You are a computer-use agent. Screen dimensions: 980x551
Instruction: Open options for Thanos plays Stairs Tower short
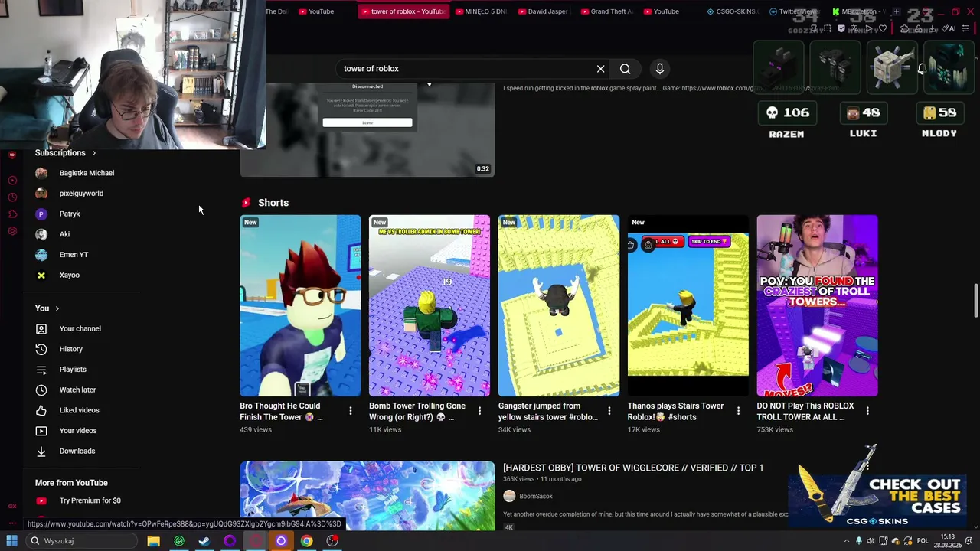[x=738, y=411]
